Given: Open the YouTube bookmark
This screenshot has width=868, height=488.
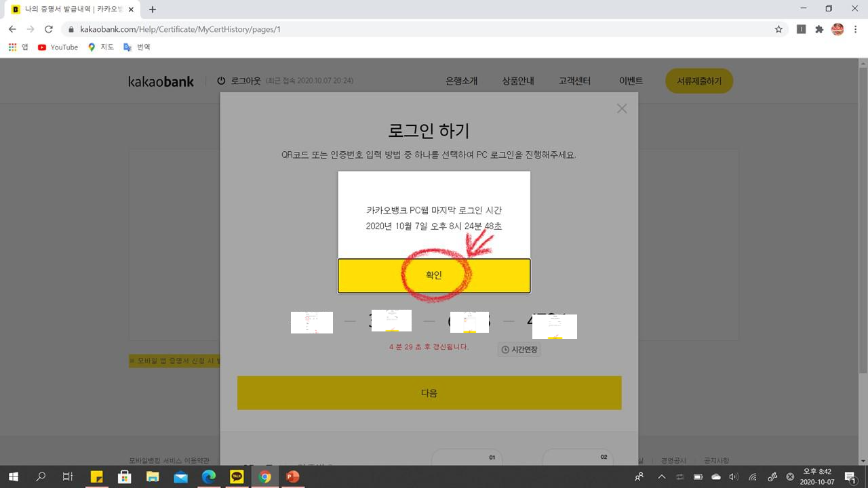Looking at the screenshot, I should (x=58, y=47).
